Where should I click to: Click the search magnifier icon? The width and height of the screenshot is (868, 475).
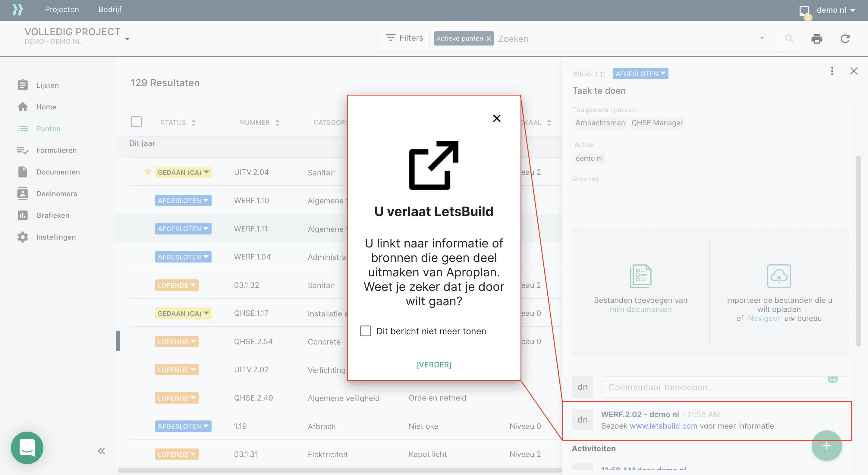pyautogui.click(x=789, y=39)
